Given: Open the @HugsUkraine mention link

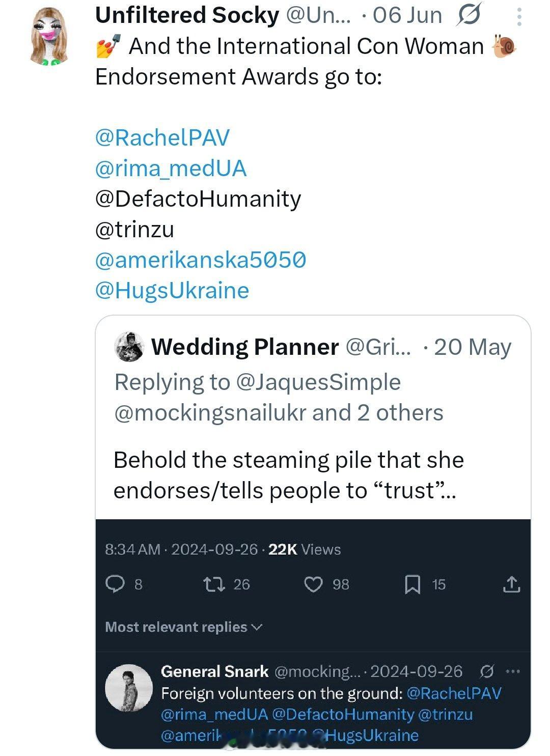Looking at the screenshot, I should coord(172,290).
